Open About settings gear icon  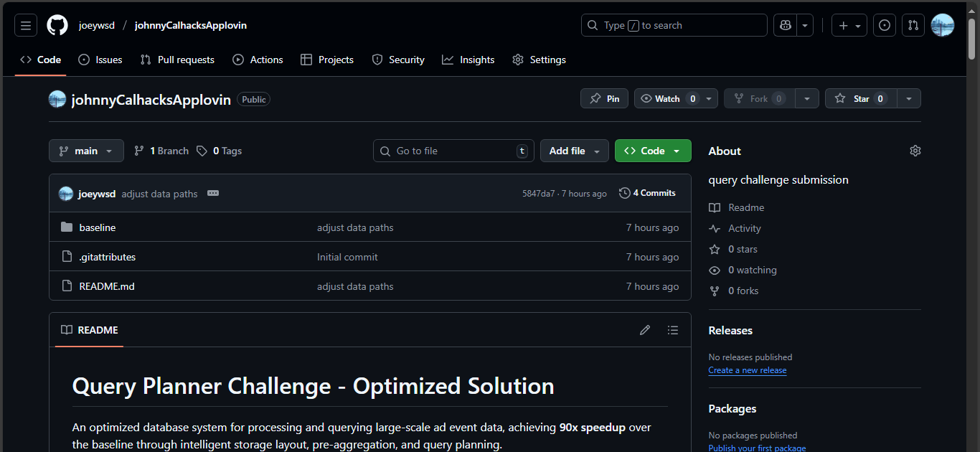pyautogui.click(x=915, y=151)
